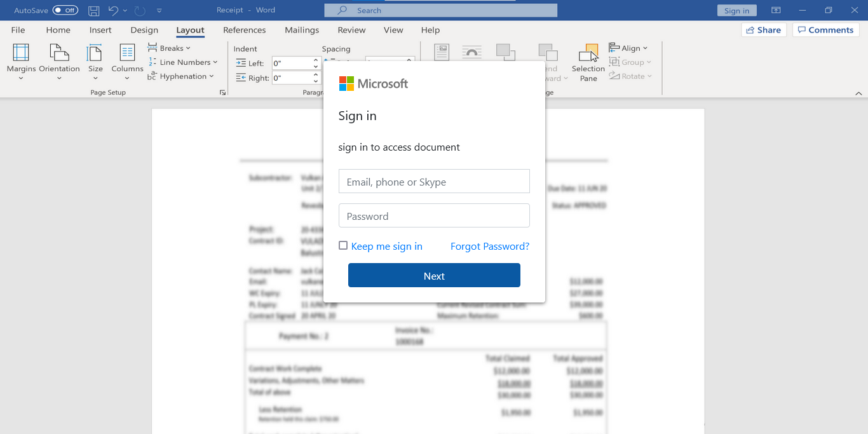The height and width of the screenshot is (434, 868).
Task: Click the "Spacing" label in ribbon
Action: click(x=336, y=49)
